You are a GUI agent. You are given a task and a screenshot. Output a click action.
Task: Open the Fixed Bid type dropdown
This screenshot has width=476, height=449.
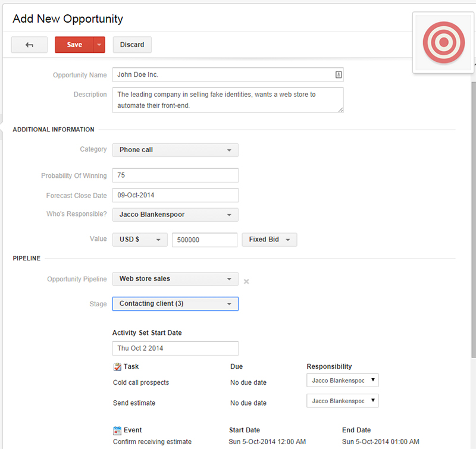269,240
